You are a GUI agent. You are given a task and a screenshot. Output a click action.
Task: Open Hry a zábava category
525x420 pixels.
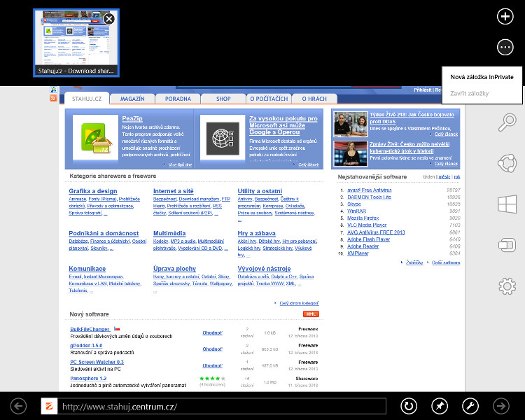[x=256, y=233]
